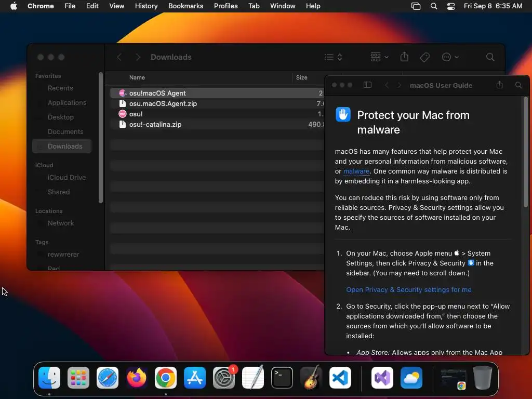The height and width of the screenshot is (399, 532).
Task: Open the History menu
Action: point(146,6)
